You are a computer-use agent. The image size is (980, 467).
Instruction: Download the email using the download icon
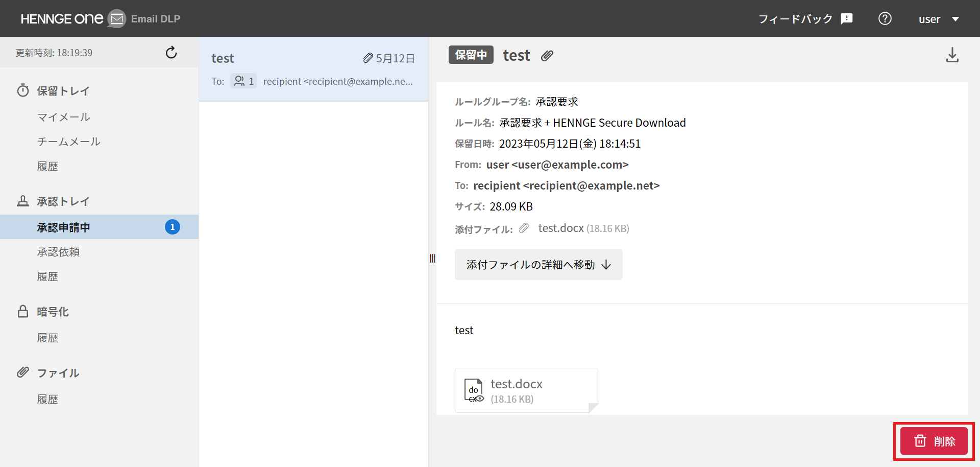pyautogui.click(x=952, y=55)
